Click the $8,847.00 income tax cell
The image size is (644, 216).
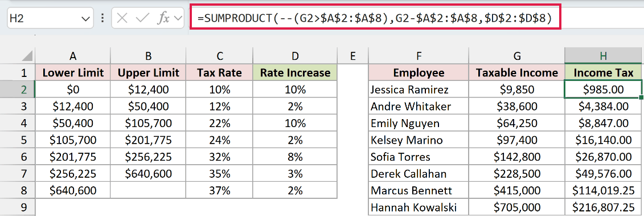pos(603,123)
